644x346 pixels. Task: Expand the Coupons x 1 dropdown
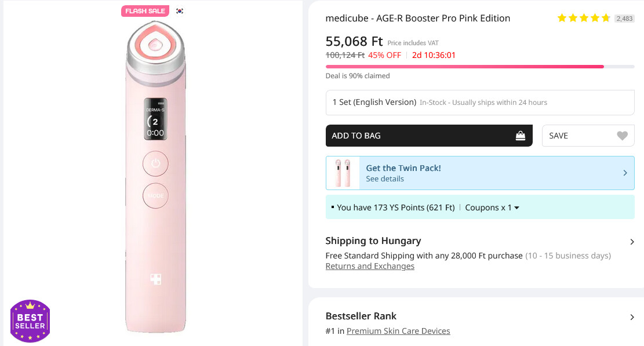[492, 207]
